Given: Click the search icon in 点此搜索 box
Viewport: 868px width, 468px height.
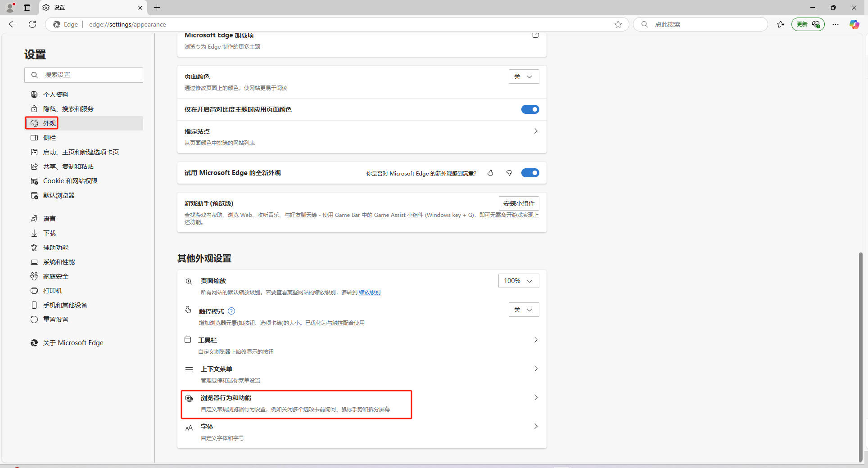Looking at the screenshot, I should coord(645,24).
